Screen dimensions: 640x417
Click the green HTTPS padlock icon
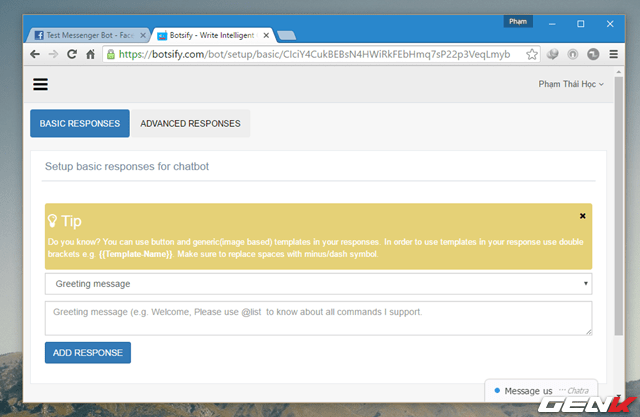pos(111,54)
